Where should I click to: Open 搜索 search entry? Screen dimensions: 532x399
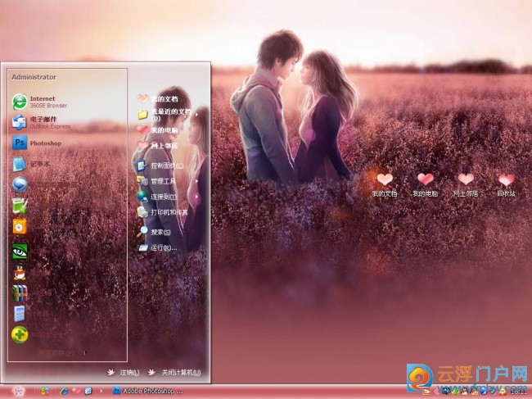point(154,232)
